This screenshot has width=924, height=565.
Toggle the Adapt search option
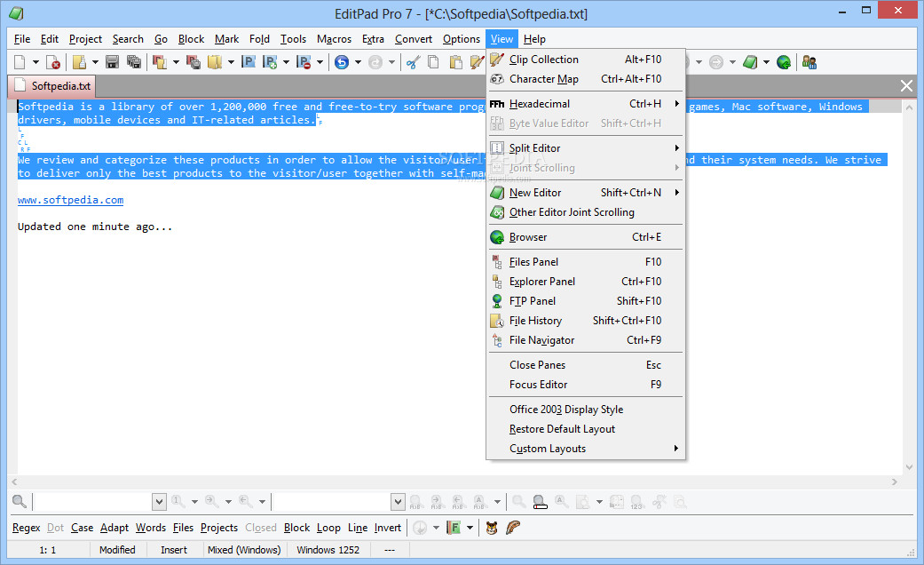pyautogui.click(x=115, y=528)
